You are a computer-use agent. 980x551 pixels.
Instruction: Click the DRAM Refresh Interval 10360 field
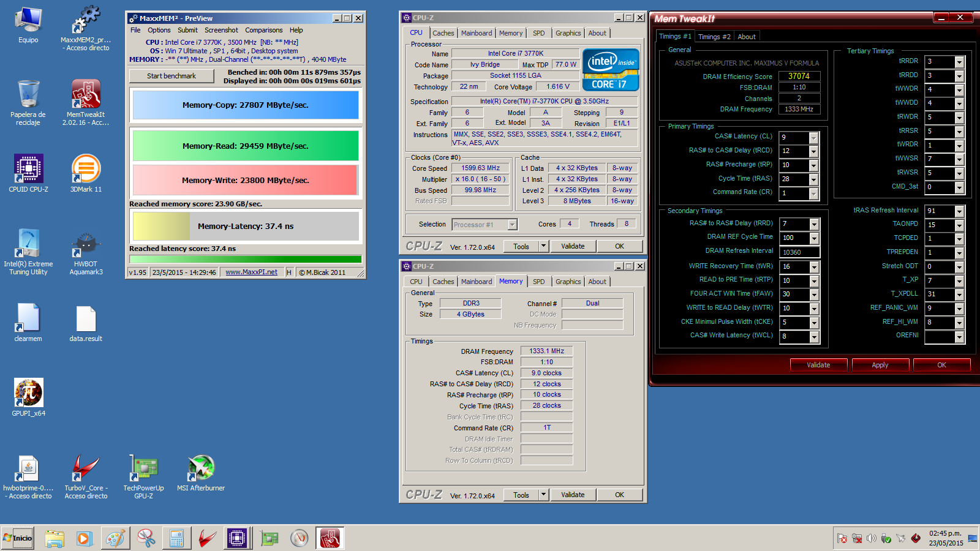point(799,252)
